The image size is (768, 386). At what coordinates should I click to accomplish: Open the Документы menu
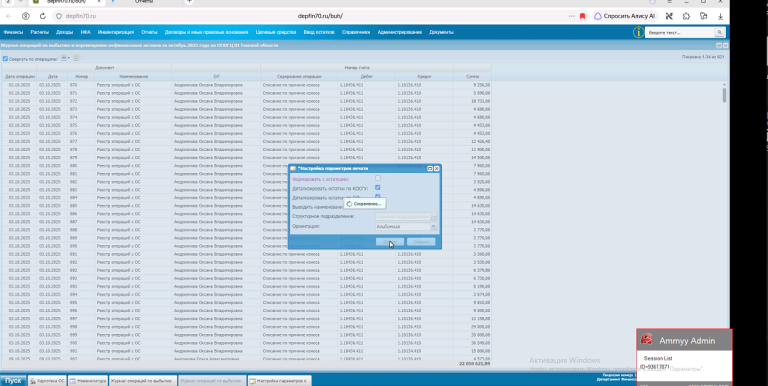(x=441, y=32)
